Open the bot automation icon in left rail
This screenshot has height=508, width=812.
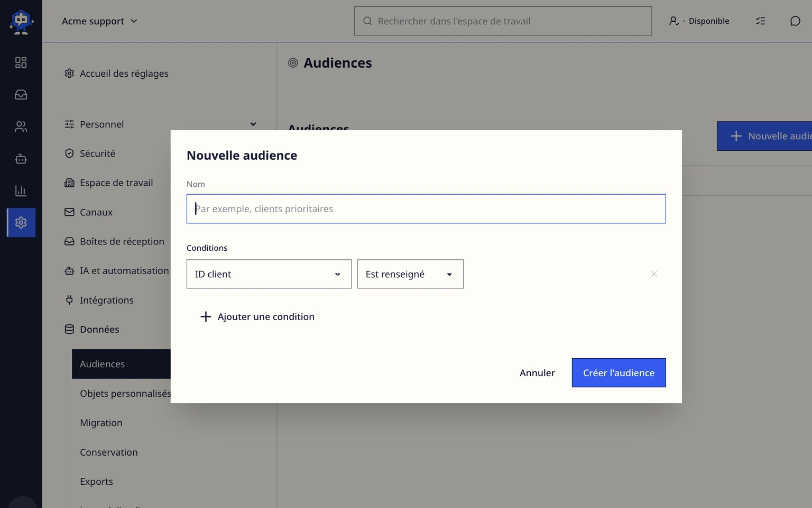(x=21, y=159)
